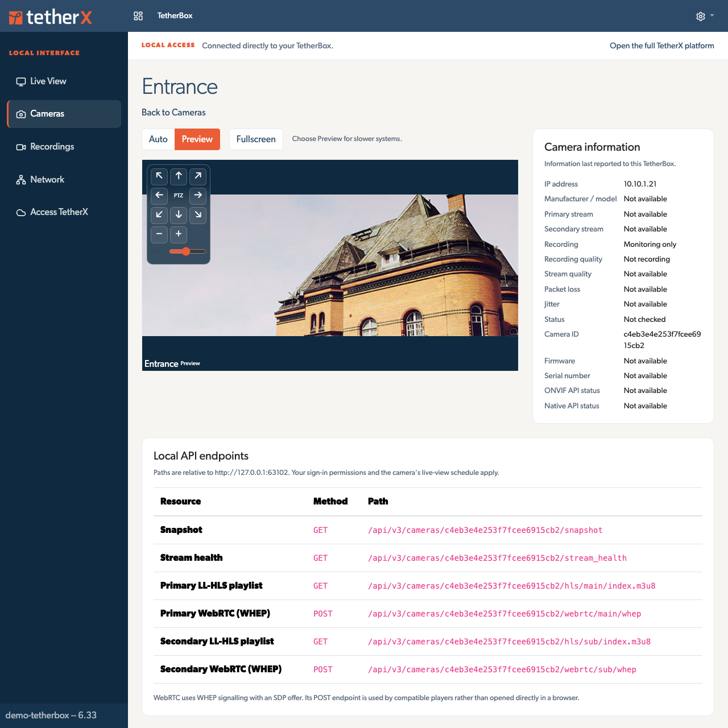Move camera diagonally down-right
This screenshot has height=728, width=728.
pos(198,214)
